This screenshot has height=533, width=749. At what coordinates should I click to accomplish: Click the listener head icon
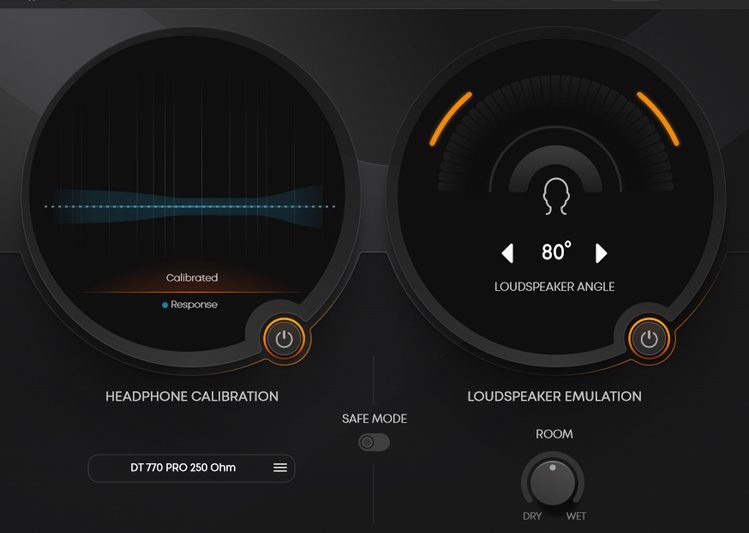point(556,196)
